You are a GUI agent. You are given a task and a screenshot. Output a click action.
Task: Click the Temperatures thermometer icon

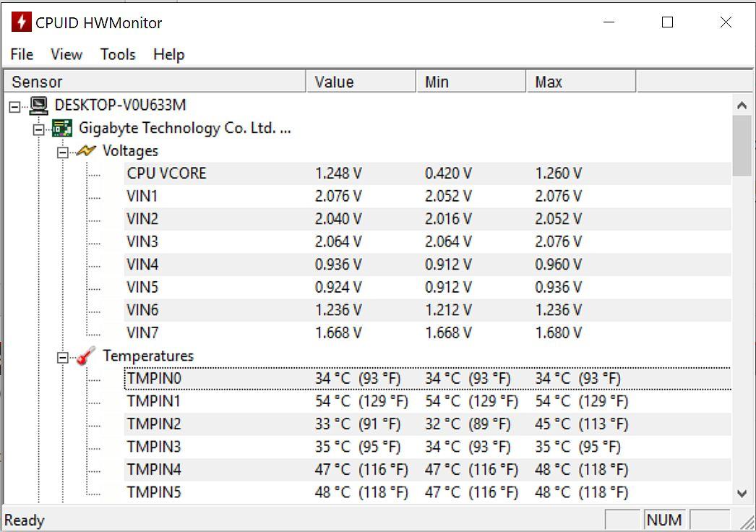coord(86,356)
